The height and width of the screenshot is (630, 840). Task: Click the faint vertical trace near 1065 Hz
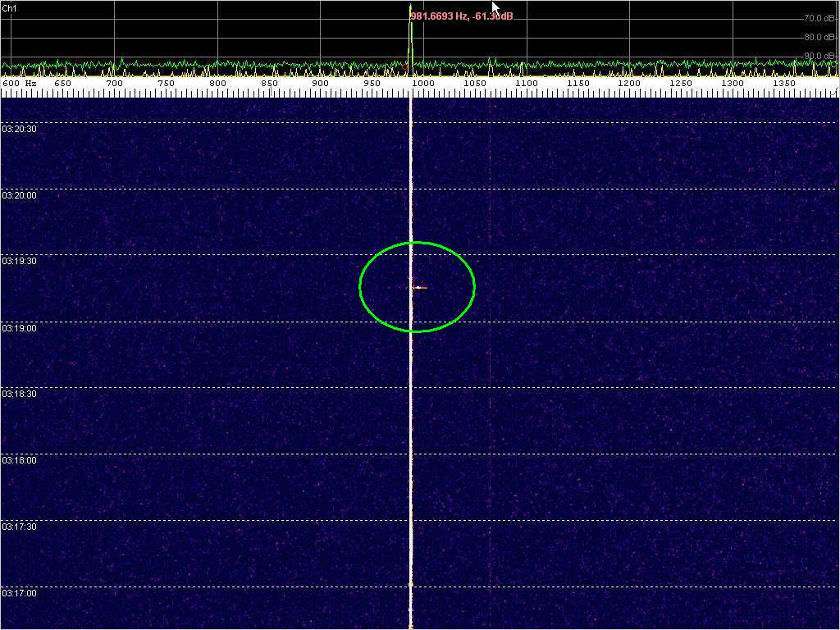[x=491, y=328]
